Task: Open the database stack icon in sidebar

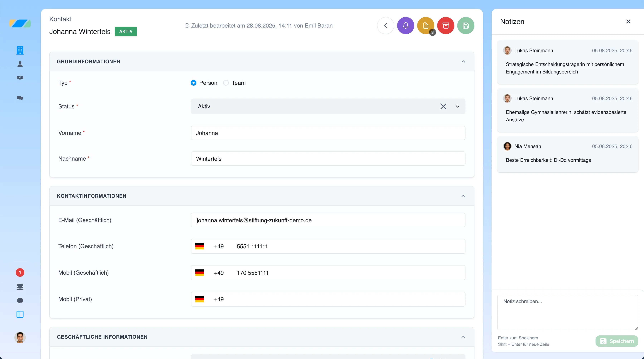Action: coord(20,287)
